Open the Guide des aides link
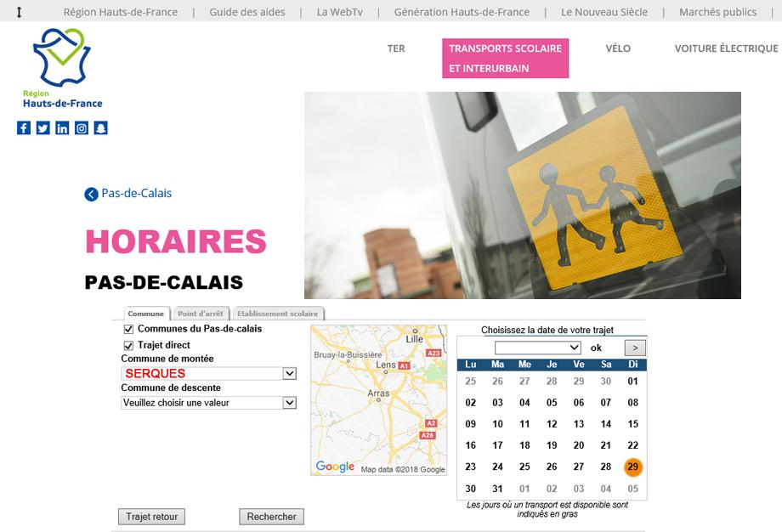The image size is (782, 532). [246, 12]
